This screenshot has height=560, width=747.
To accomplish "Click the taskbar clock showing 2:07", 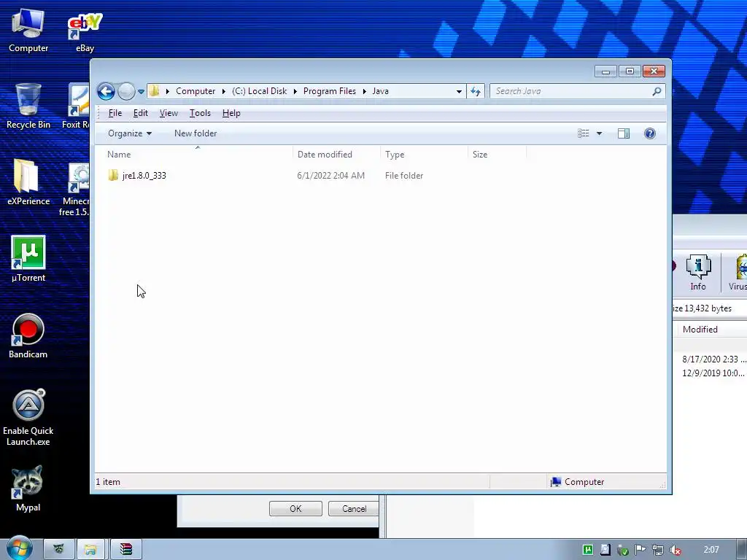I will click(x=711, y=550).
